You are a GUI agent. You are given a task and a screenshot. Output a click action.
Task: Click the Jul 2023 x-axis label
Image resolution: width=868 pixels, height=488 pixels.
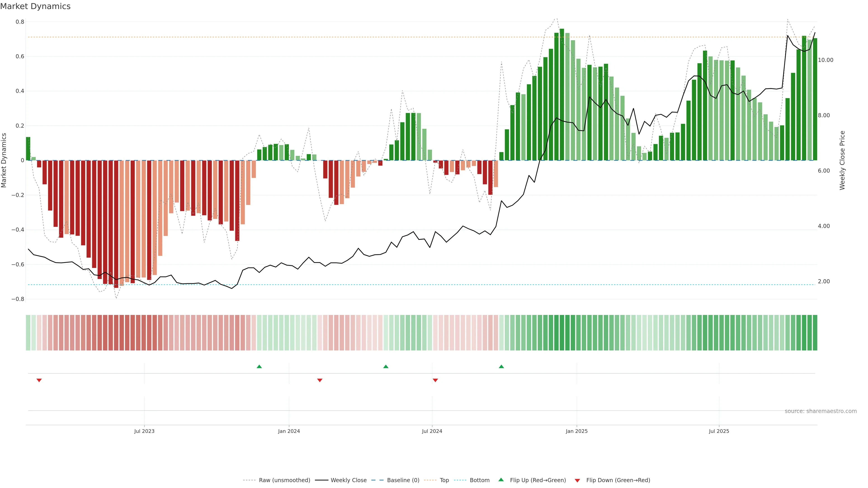144,431
